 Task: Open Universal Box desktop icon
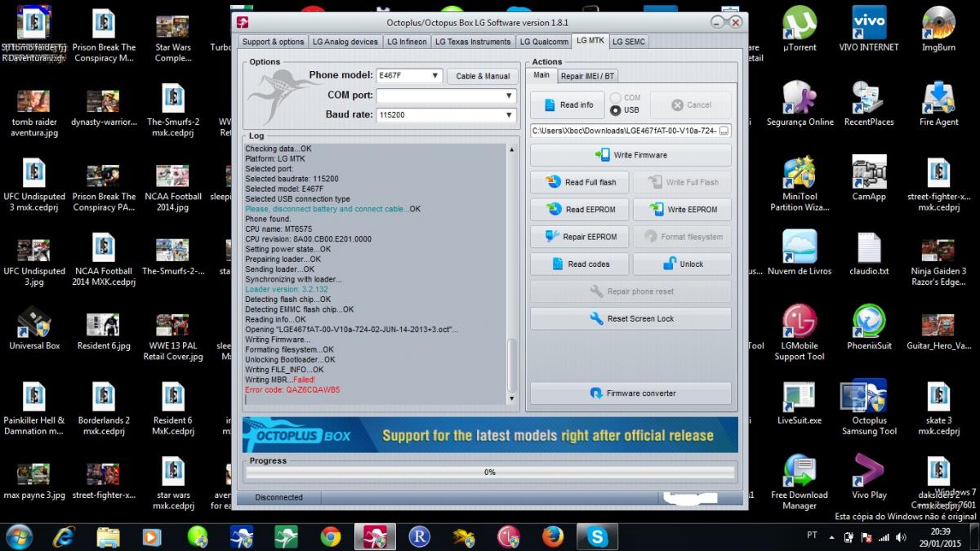tap(34, 328)
